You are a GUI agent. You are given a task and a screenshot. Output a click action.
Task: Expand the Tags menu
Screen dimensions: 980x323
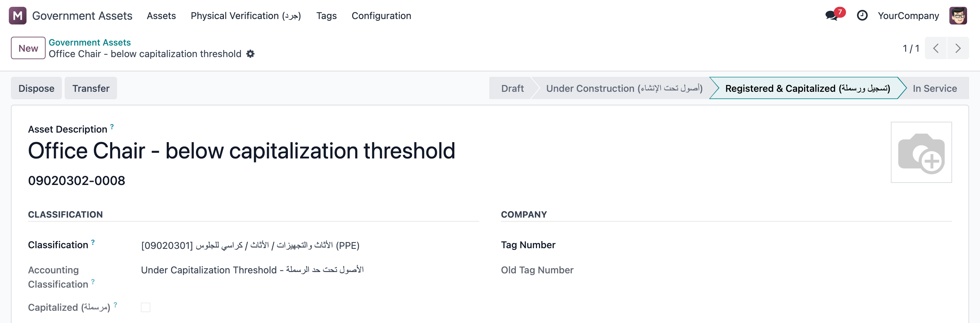click(x=326, y=16)
